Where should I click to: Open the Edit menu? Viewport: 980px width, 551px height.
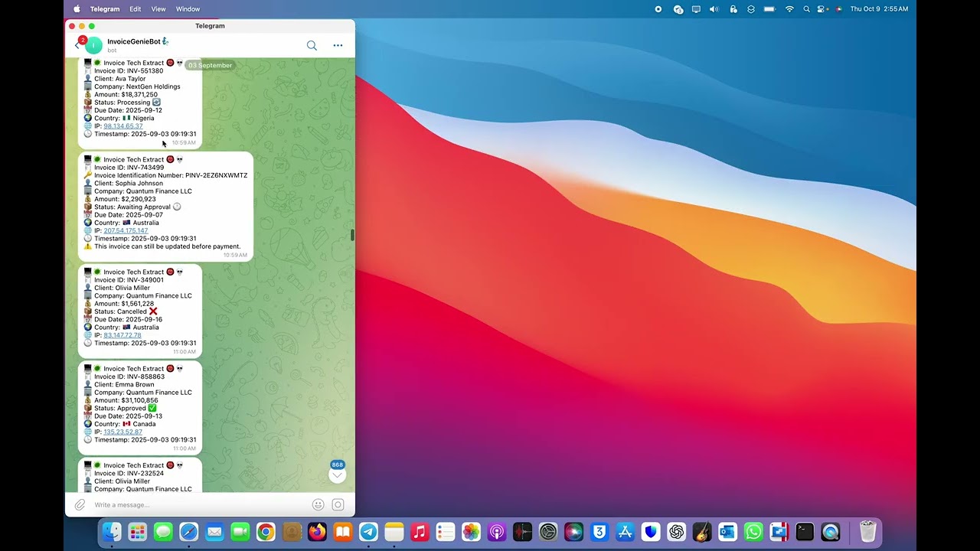136,9
